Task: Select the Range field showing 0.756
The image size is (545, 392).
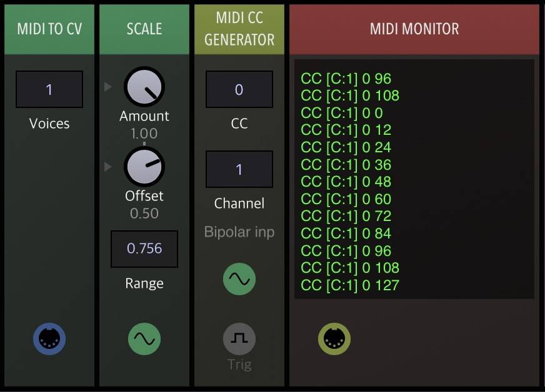Action: pos(144,248)
